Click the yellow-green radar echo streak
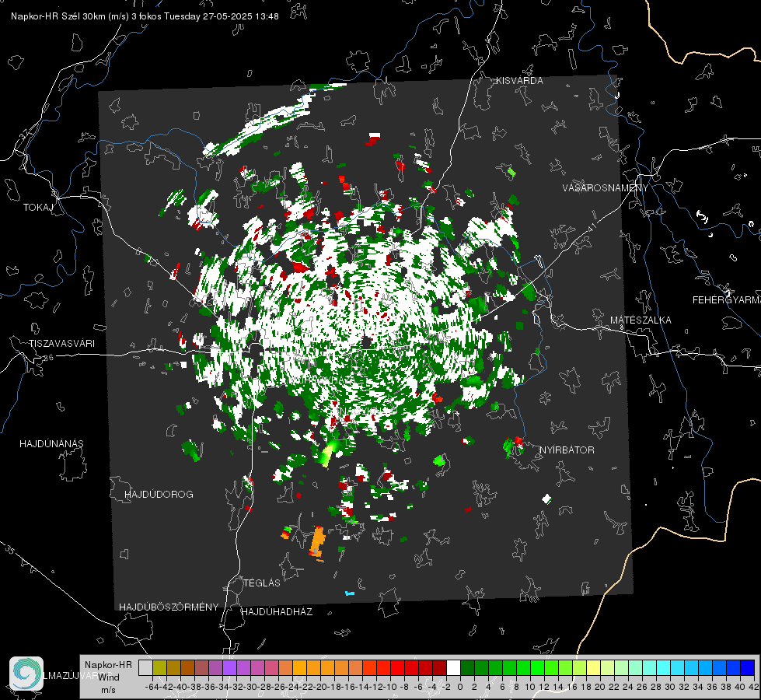Screen dimensions: 761x700 coord(329,454)
